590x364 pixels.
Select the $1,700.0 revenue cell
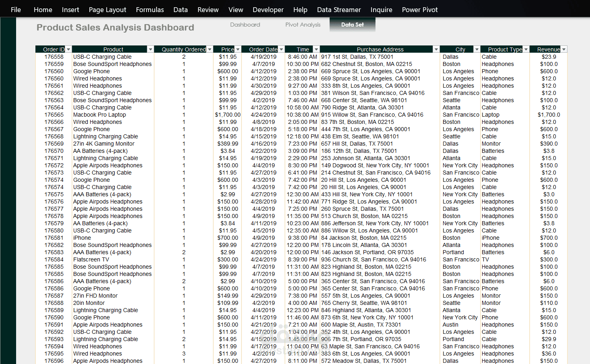pos(549,115)
